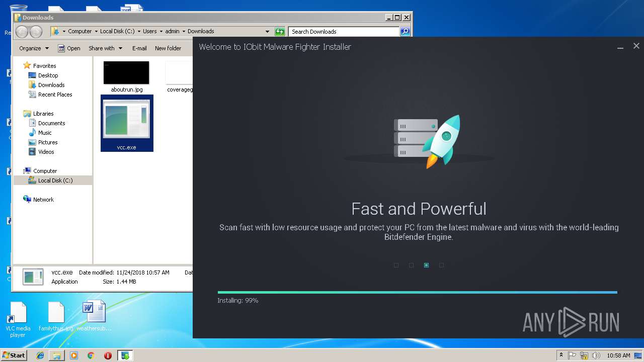This screenshot has height=362, width=644.
Task: Click network tray icon
Action: (584, 355)
